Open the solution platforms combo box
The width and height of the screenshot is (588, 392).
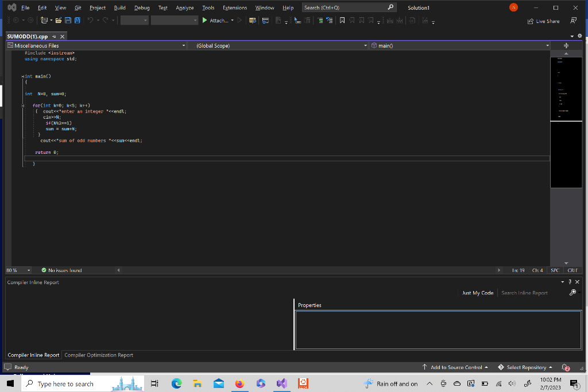coord(175,21)
